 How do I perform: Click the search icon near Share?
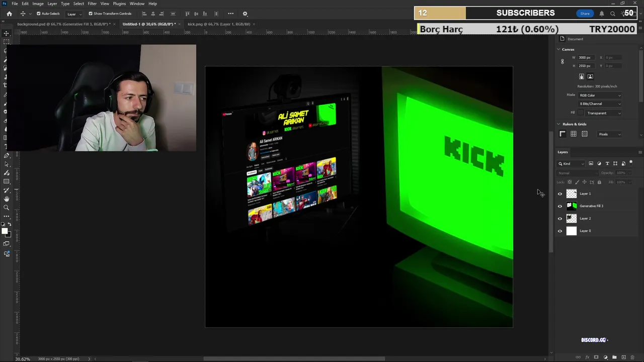(x=613, y=14)
